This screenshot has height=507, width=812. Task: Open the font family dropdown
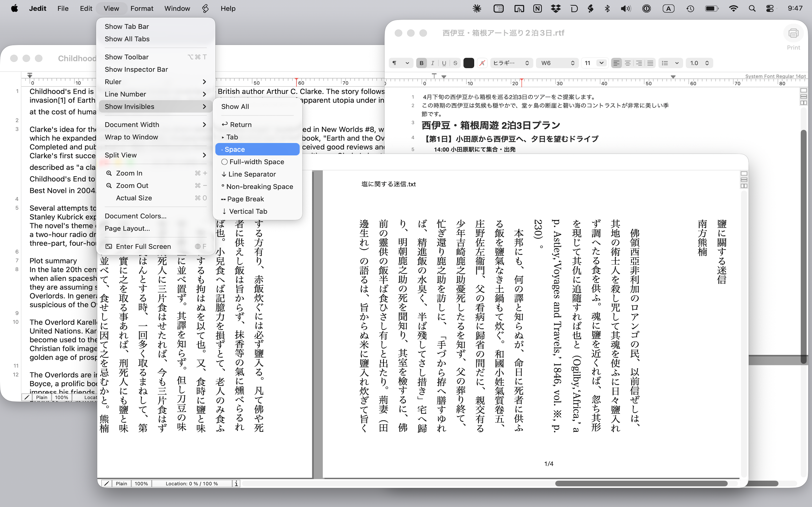511,63
